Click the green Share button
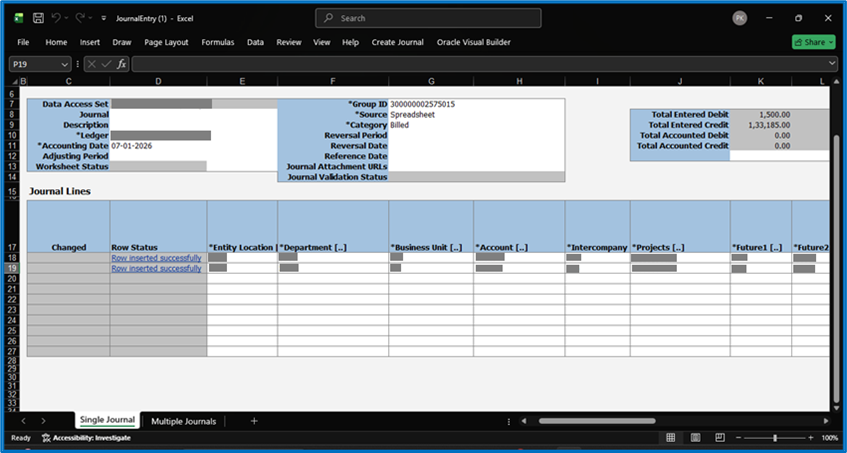Image resolution: width=847 pixels, height=453 pixels. 813,42
